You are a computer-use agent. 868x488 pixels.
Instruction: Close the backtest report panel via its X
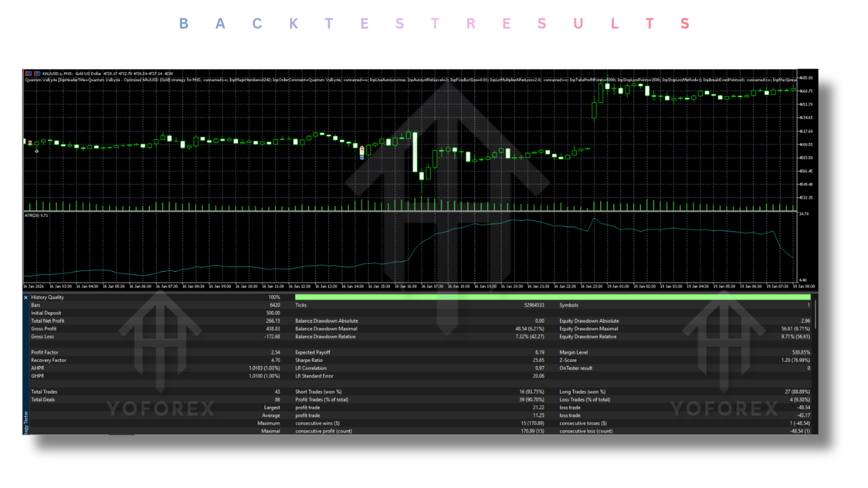[26, 298]
